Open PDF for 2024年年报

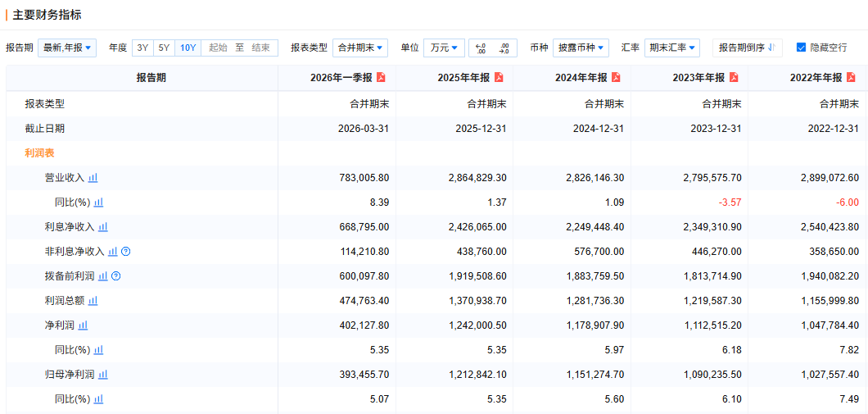(x=616, y=78)
